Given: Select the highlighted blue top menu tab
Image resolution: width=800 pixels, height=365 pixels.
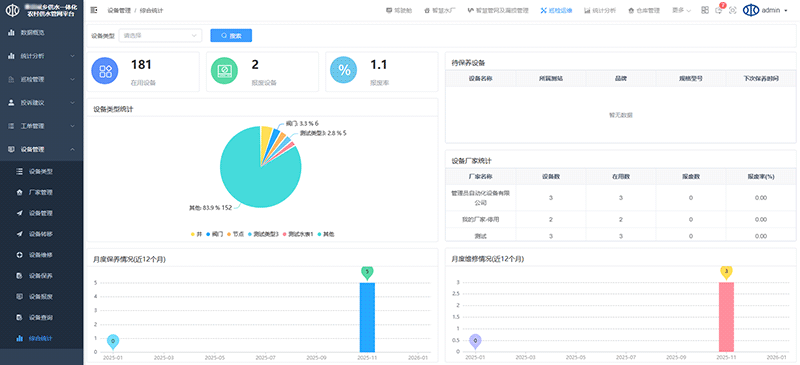Looking at the screenshot, I should point(556,10).
